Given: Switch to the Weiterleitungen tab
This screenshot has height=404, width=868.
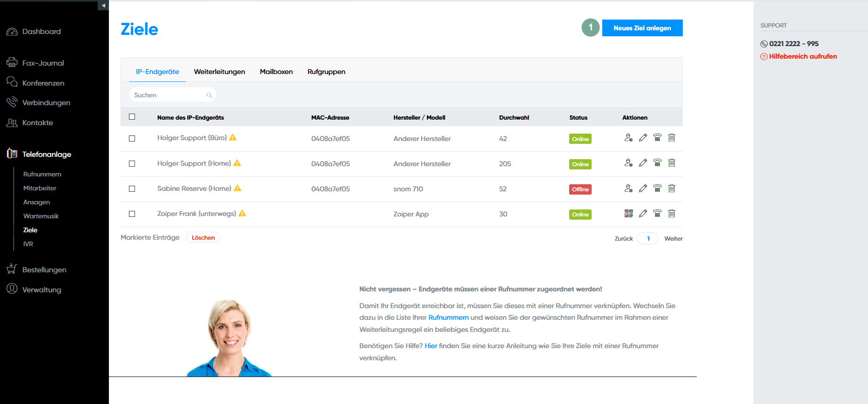Looking at the screenshot, I should (219, 72).
